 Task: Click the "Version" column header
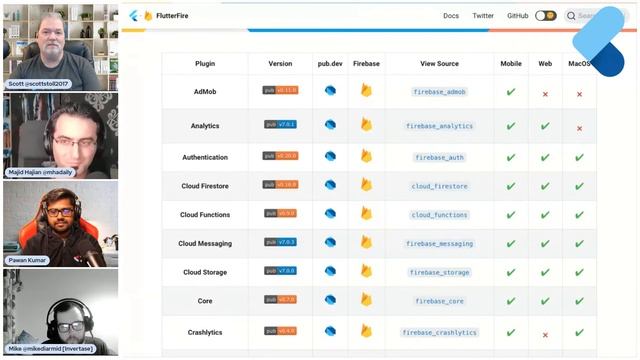[280, 64]
